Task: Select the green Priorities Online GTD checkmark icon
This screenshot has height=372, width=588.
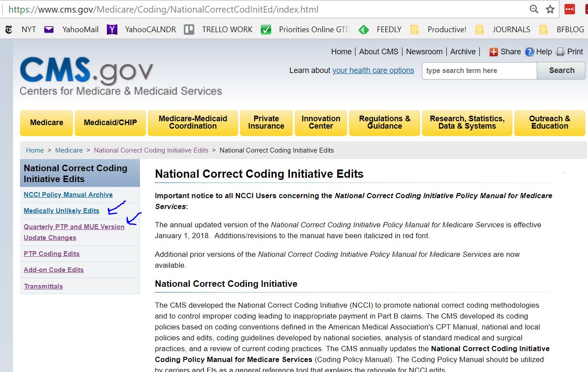Action: pos(266,29)
